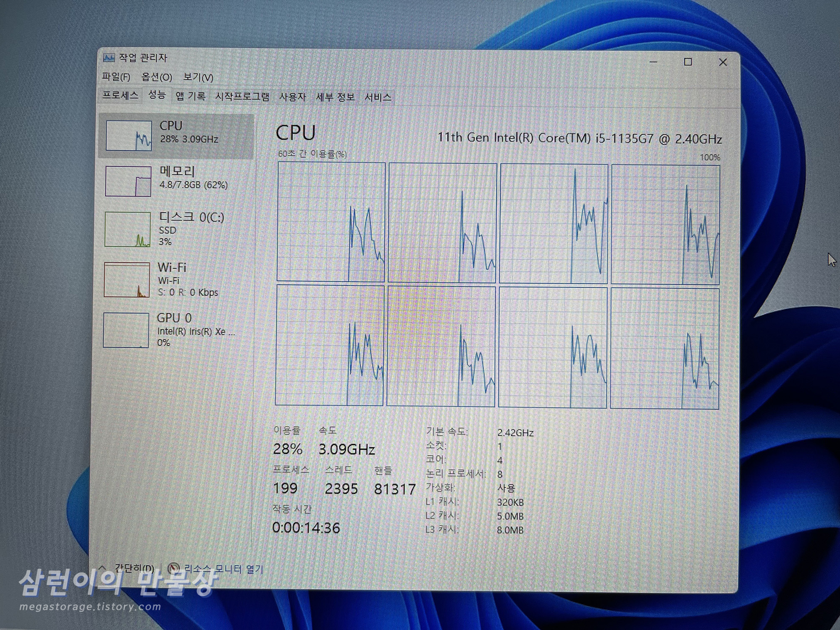Open the 옵션(O) menu
This screenshot has width=840, height=630.
click(x=157, y=77)
